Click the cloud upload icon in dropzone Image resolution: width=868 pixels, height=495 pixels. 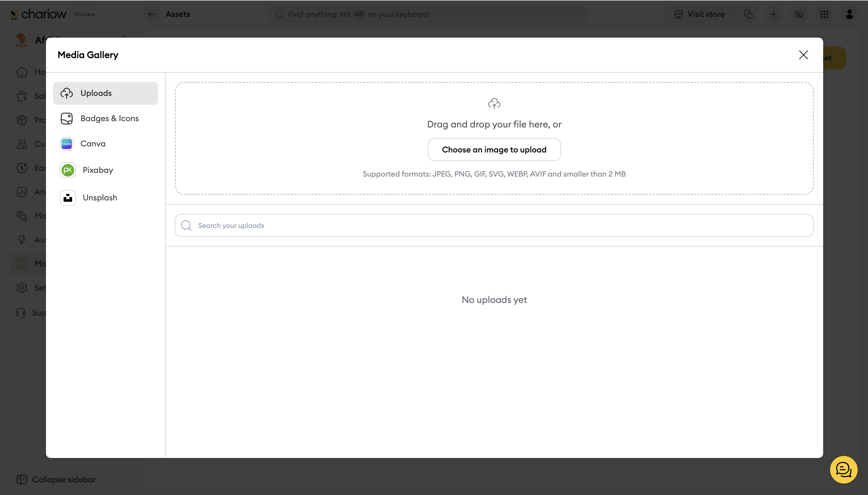click(x=494, y=103)
